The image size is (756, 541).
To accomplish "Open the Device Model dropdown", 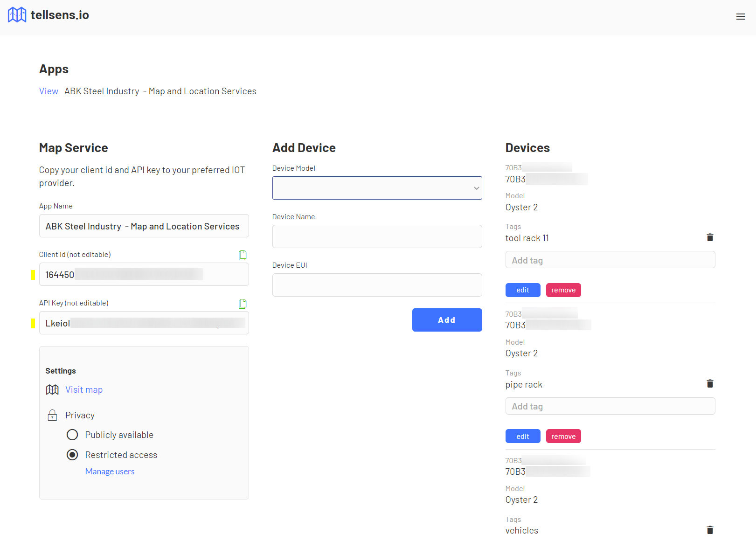I will coord(377,187).
